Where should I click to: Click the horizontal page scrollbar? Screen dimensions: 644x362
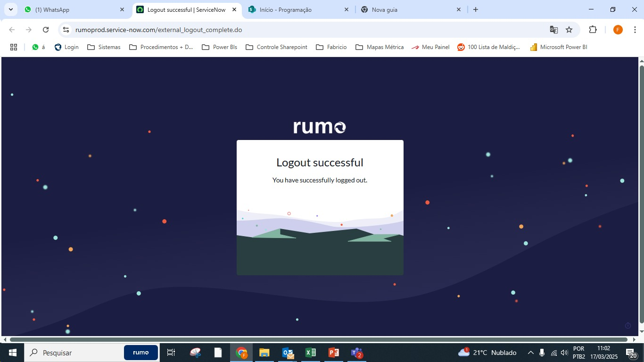point(319,339)
